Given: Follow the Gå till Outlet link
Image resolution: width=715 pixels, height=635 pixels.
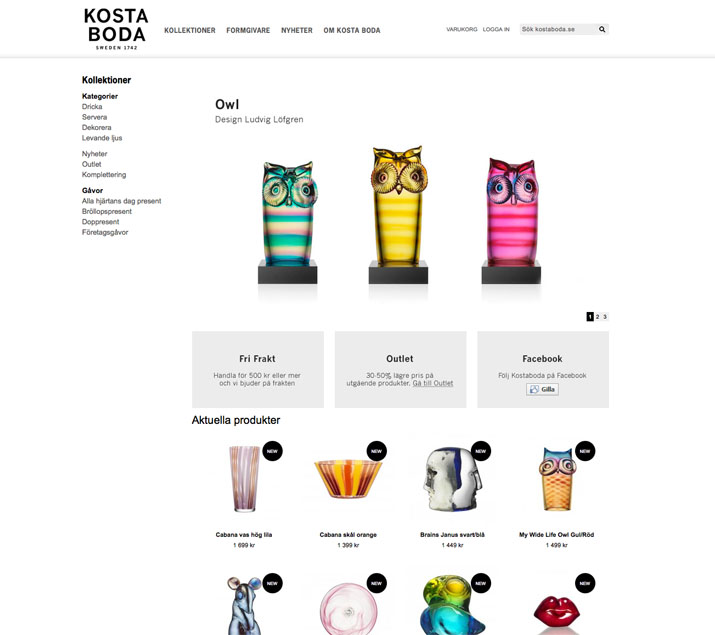Looking at the screenshot, I should (x=433, y=383).
